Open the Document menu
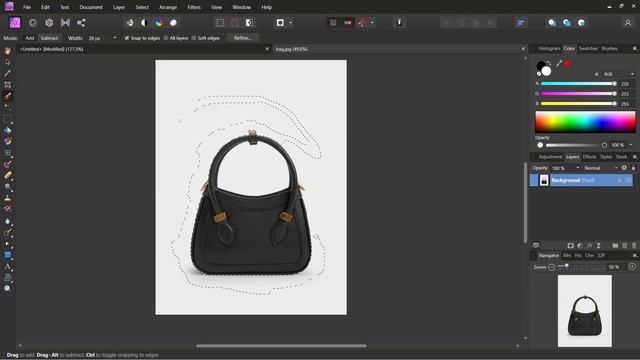The image size is (640, 360). tap(91, 7)
